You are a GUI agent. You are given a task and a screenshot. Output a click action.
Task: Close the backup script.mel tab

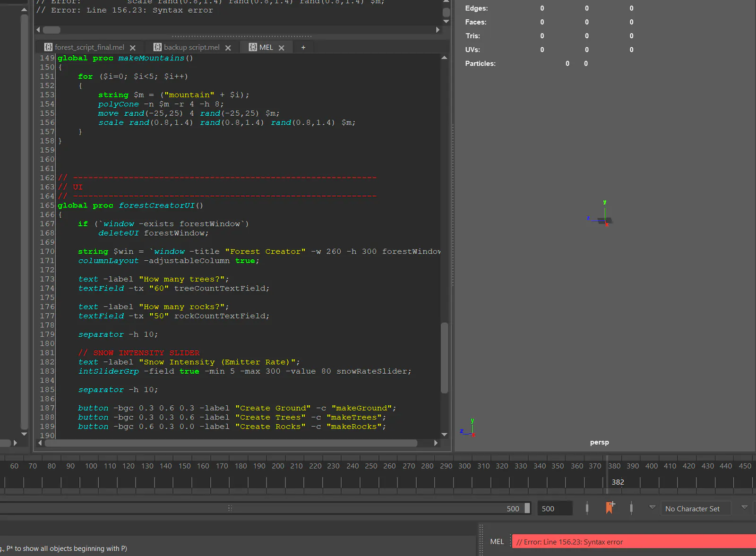click(x=228, y=48)
